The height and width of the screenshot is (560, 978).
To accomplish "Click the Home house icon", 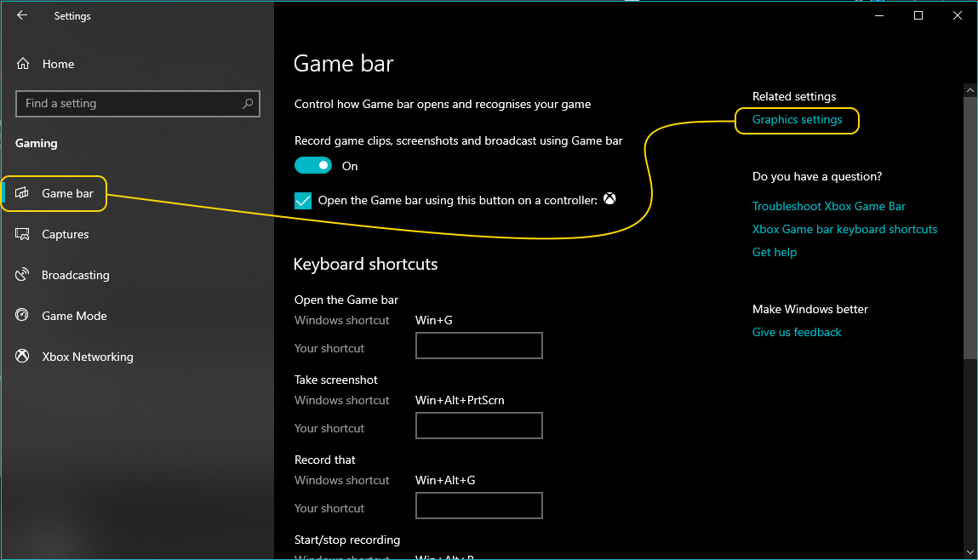I will pyautogui.click(x=23, y=64).
